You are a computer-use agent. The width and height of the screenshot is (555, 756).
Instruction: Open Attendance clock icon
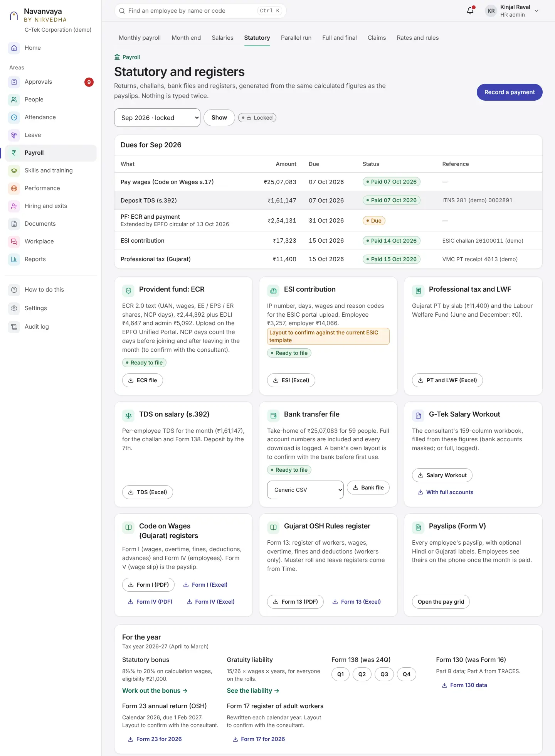pyautogui.click(x=14, y=117)
